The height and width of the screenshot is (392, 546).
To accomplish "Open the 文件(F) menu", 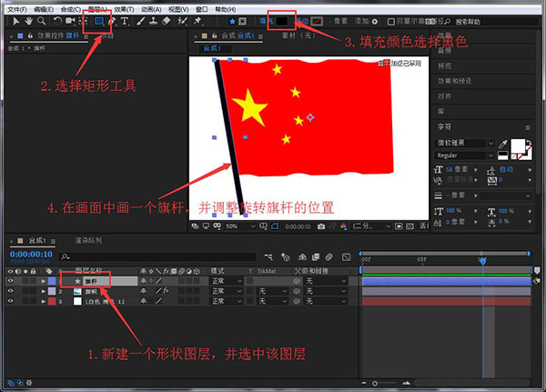I will point(17,9).
